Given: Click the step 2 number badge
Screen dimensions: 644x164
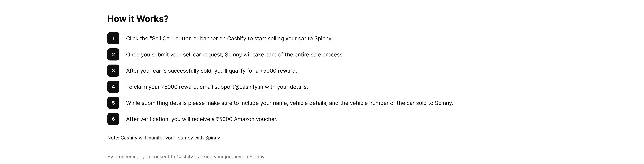Looking at the screenshot, I should click(x=113, y=54).
